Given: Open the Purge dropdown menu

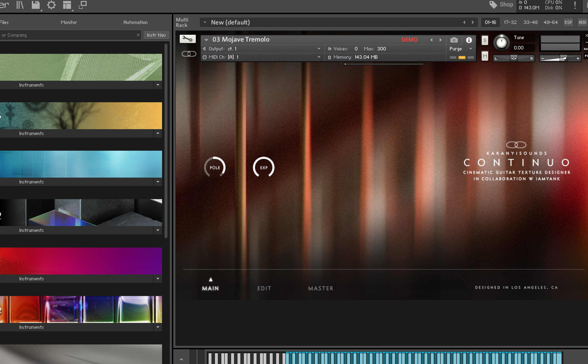Looking at the screenshot, I should (x=460, y=49).
